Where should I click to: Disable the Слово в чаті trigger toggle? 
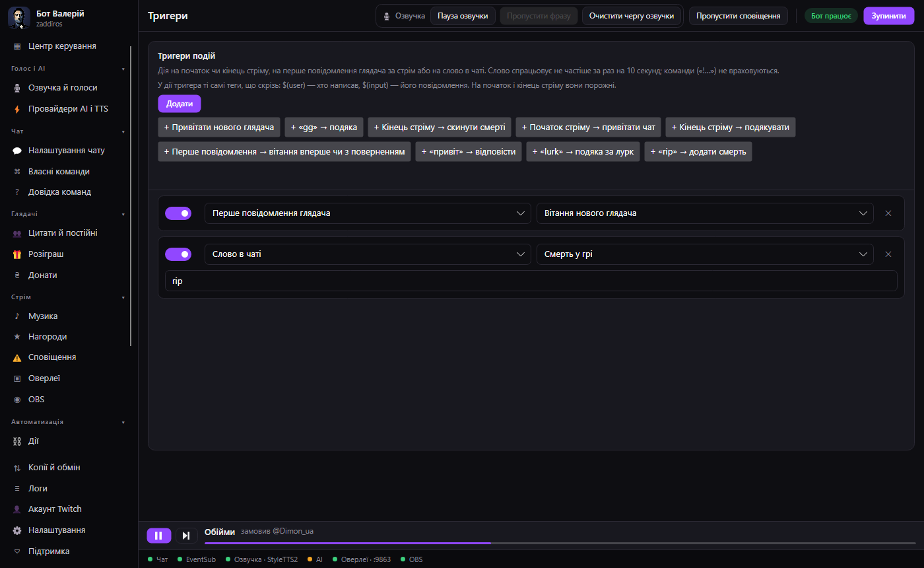[178, 254]
